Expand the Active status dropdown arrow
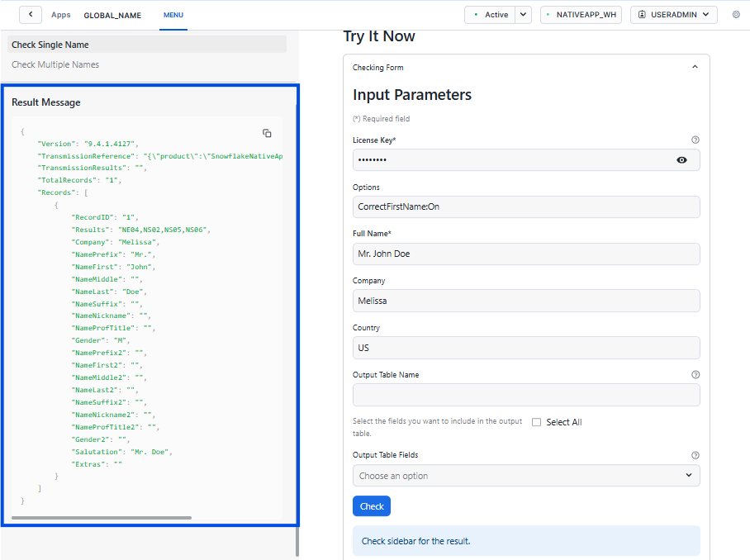The image size is (750, 560). click(x=524, y=14)
